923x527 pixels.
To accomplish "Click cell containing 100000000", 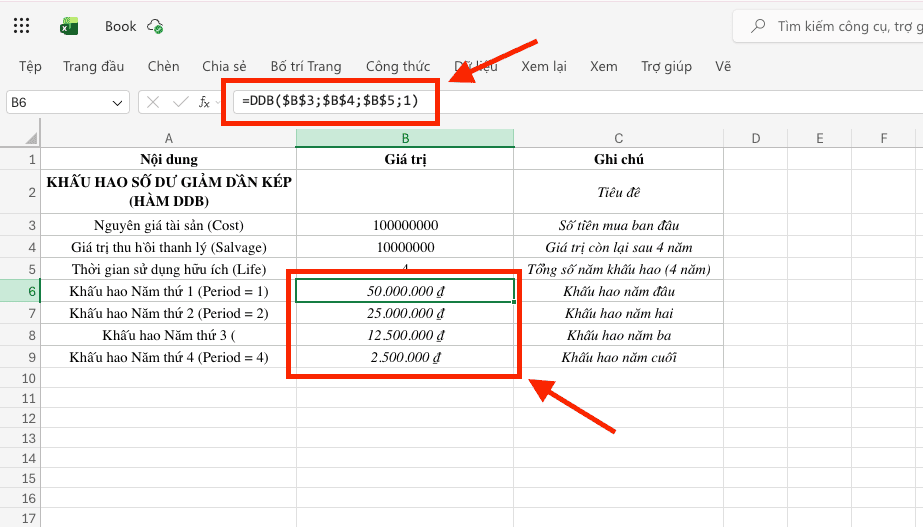I will coord(405,225).
